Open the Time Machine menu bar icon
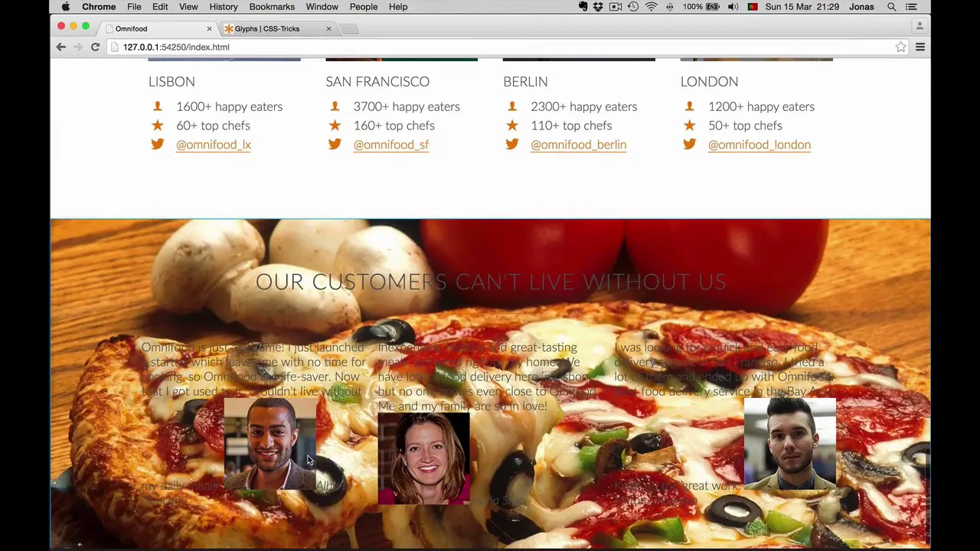Image resolution: width=980 pixels, height=551 pixels. (x=633, y=7)
